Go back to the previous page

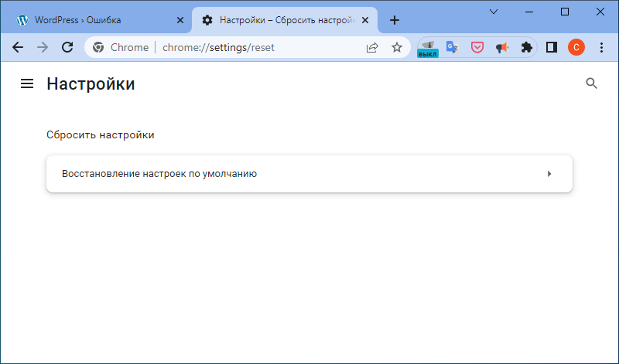[x=18, y=47]
